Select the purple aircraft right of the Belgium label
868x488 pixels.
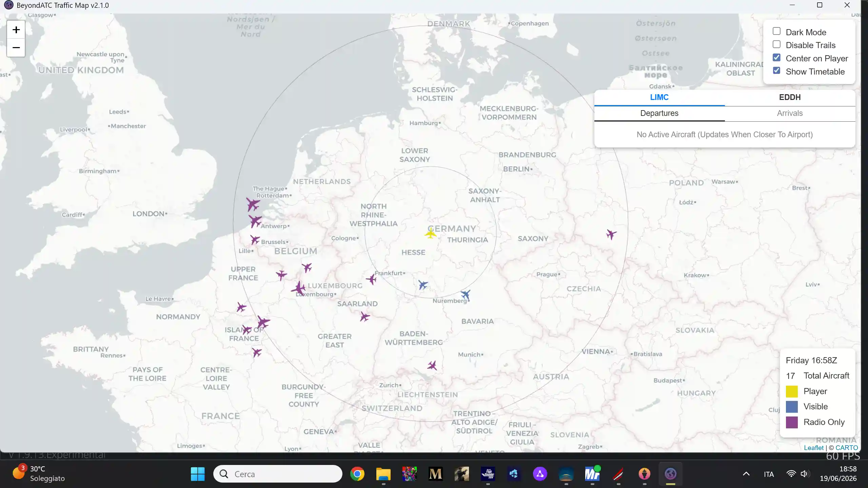(x=307, y=268)
